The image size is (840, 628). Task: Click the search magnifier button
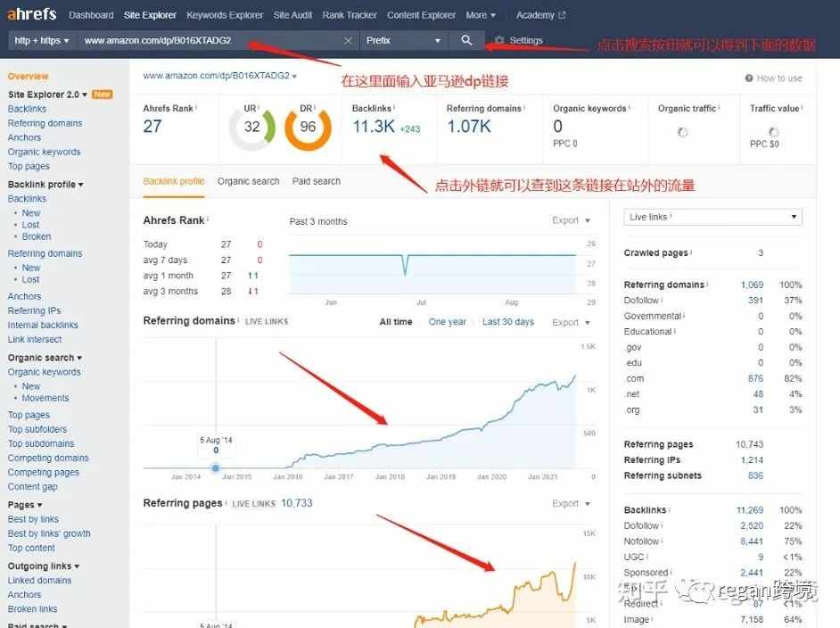tap(466, 40)
